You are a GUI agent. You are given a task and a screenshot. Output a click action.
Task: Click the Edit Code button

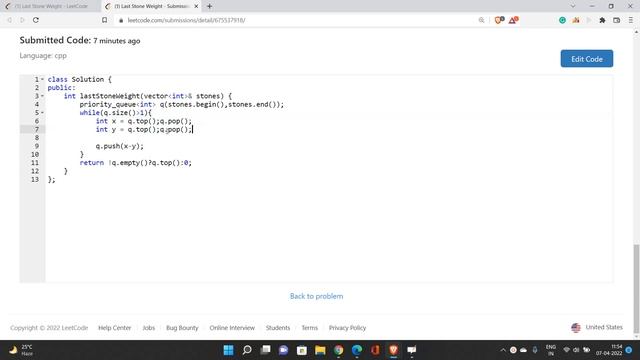coord(587,59)
